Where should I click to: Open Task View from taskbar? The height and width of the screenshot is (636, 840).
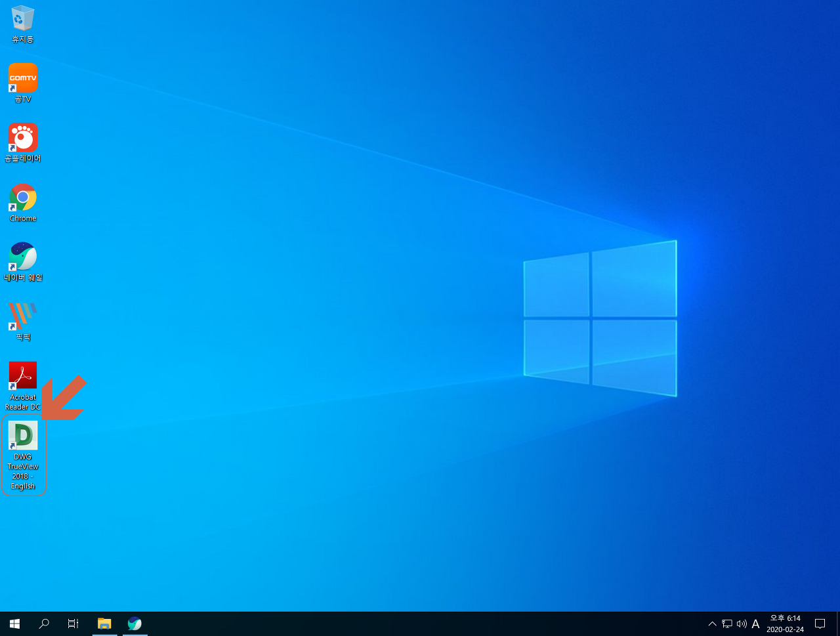click(x=73, y=624)
